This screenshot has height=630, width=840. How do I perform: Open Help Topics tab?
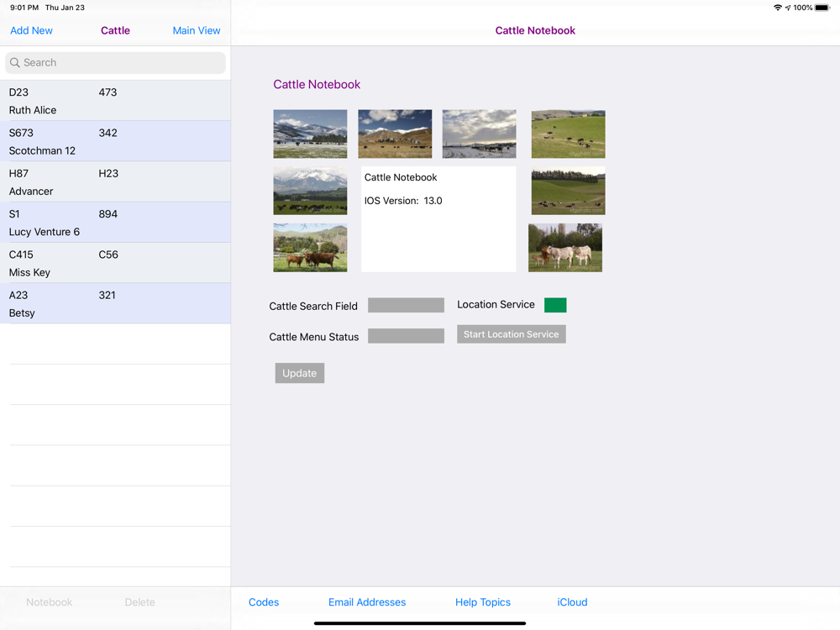point(483,602)
